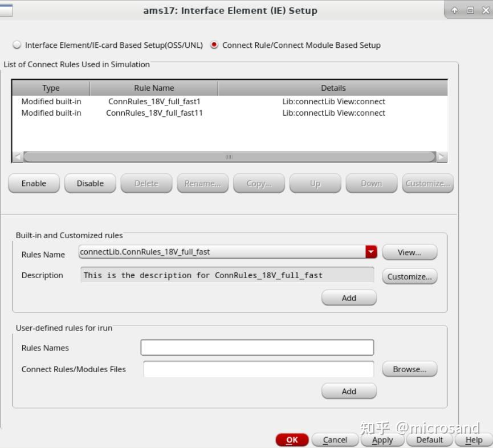Click the Browse... button
Viewport: 493px width, 448px height.
(x=409, y=369)
